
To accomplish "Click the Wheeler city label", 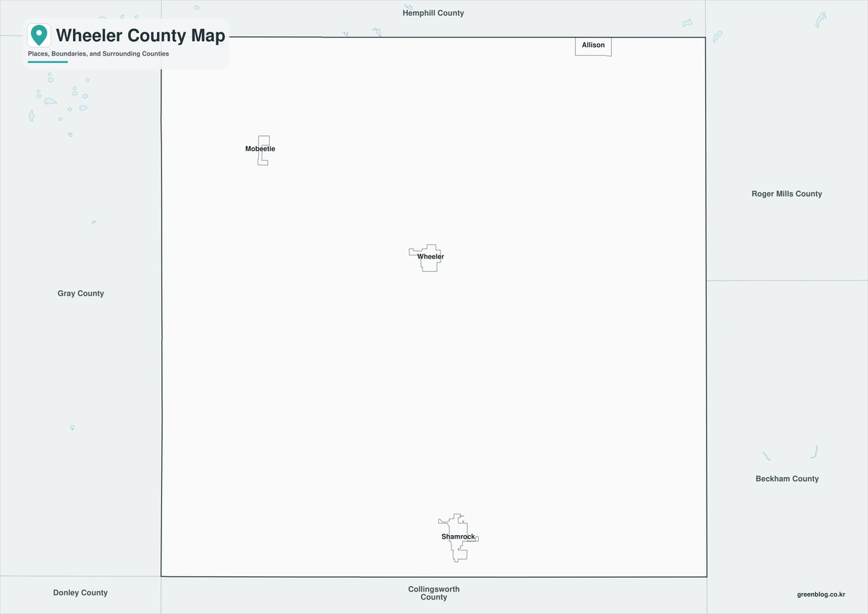I will click(x=430, y=257).
